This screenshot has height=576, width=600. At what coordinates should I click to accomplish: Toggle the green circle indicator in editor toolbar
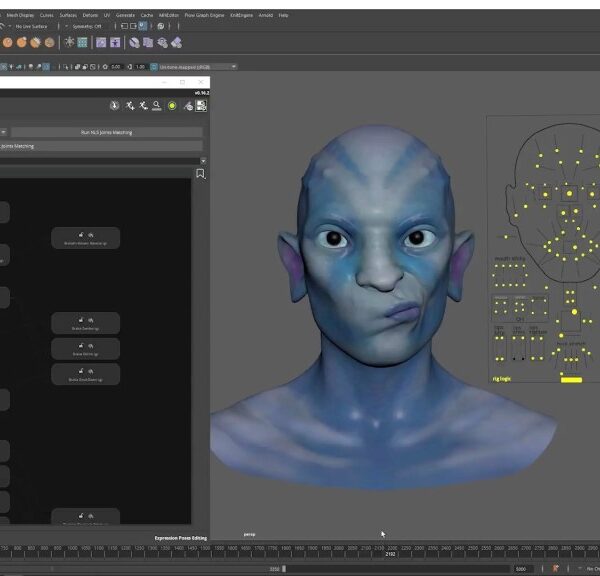pos(172,106)
